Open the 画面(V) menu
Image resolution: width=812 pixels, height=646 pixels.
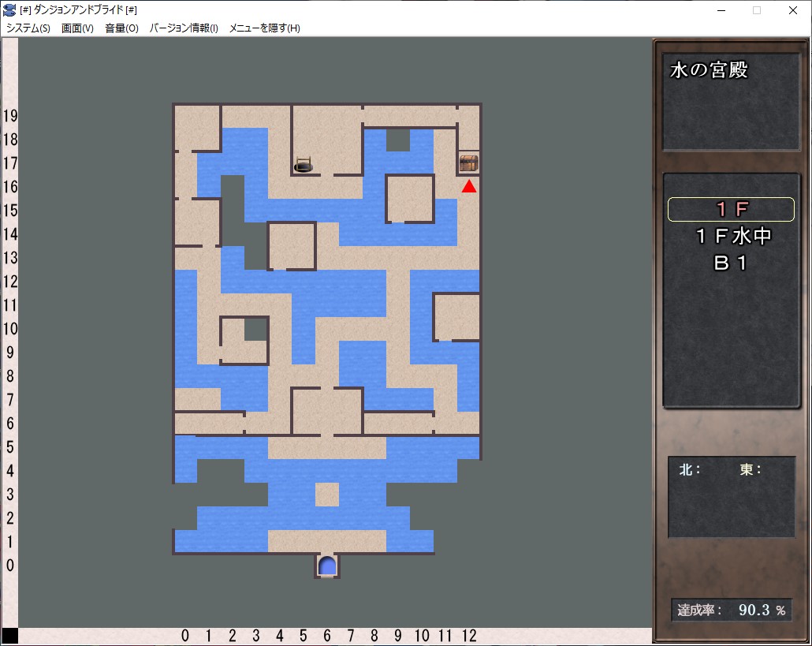point(77,28)
